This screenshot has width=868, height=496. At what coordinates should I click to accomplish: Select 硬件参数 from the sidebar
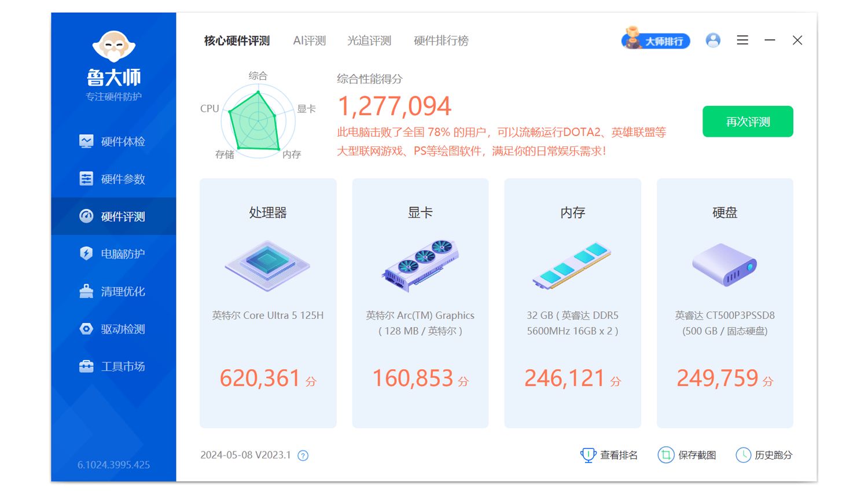click(x=113, y=179)
